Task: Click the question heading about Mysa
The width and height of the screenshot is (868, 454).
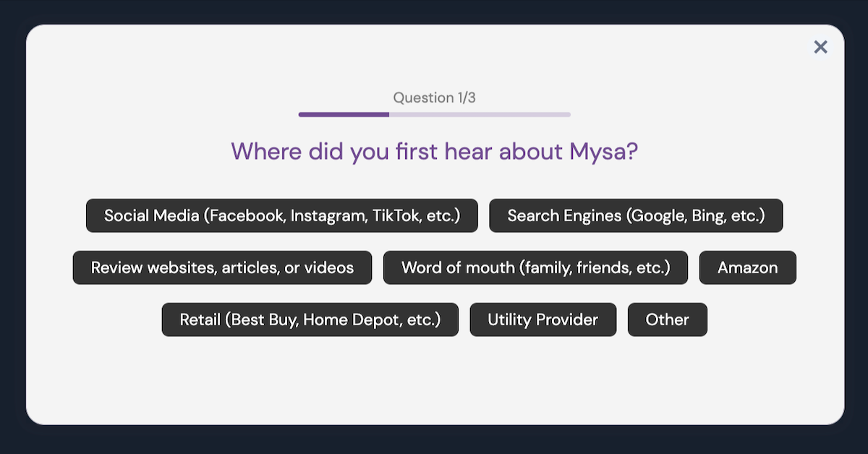Action: 434,151
